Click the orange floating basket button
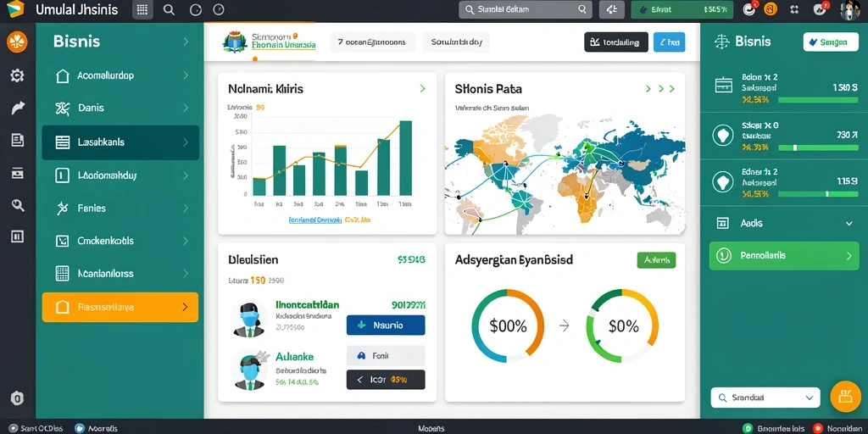Screen dimensions: 868x434 point(845,397)
